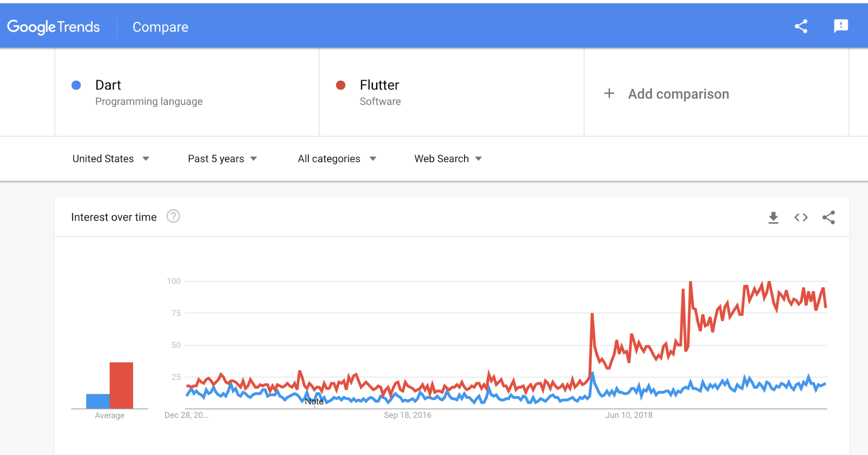Click the Add comparison button
The width and height of the screenshot is (868, 455).
[678, 94]
